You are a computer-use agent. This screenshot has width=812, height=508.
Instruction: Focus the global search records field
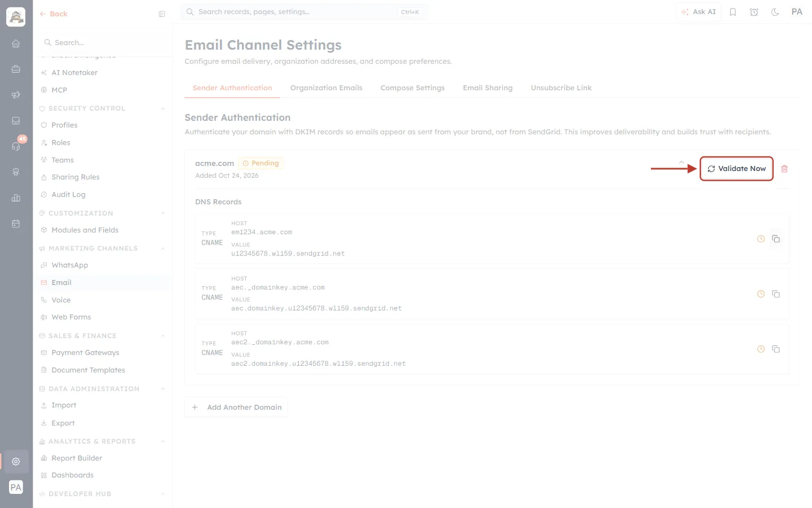[x=304, y=12]
